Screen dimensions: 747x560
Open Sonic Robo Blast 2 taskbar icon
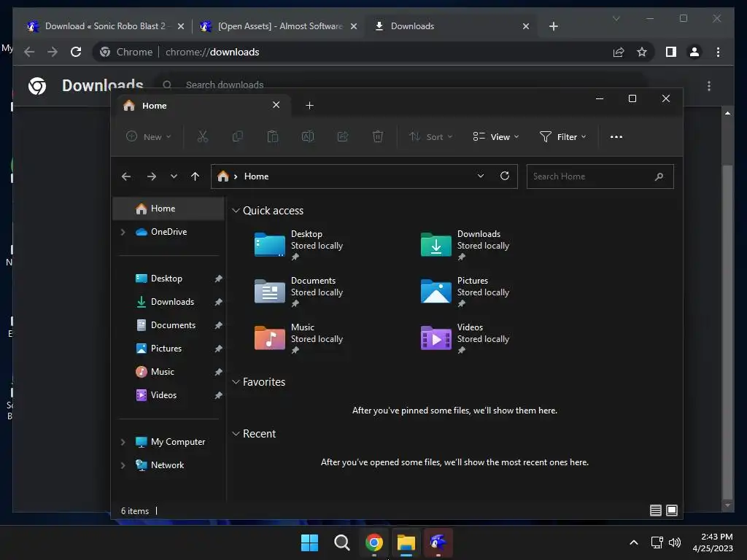pyautogui.click(x=438, y=542)
